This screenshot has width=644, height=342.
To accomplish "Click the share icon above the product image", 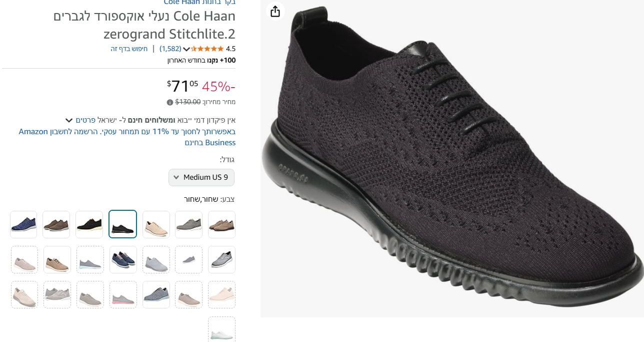I will point(275,11).
